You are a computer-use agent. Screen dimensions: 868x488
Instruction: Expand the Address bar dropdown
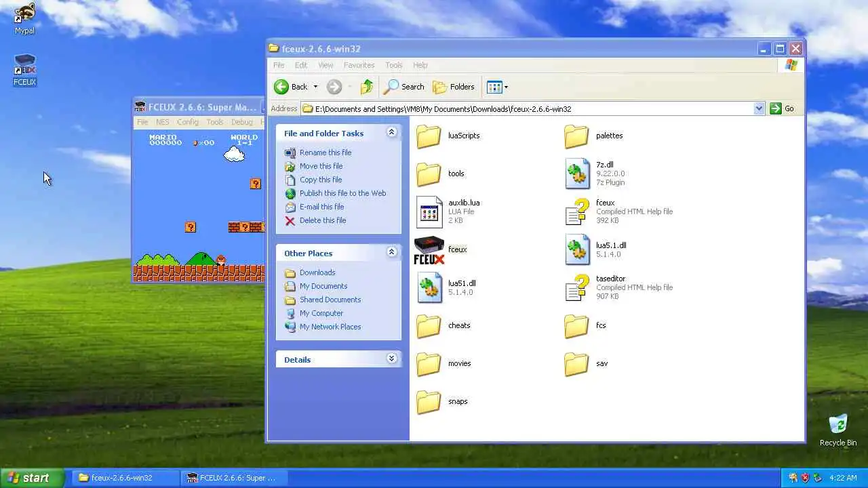759,108
